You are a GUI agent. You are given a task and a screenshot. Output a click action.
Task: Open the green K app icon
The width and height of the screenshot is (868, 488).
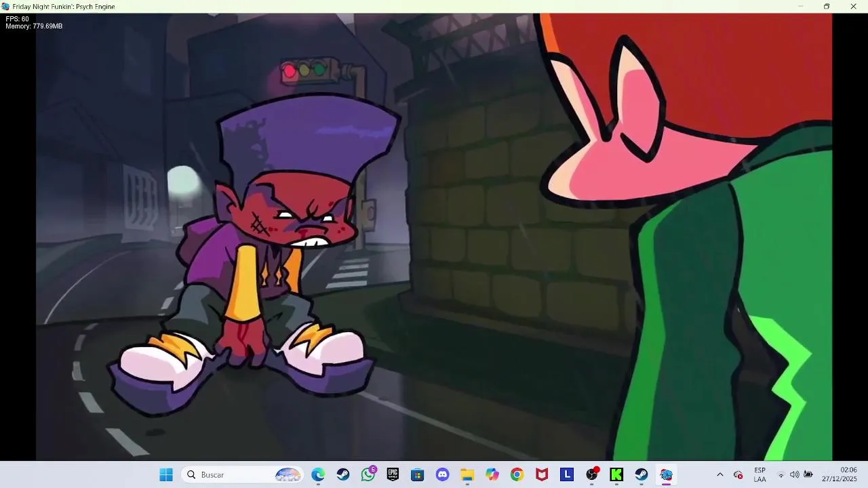616,474
